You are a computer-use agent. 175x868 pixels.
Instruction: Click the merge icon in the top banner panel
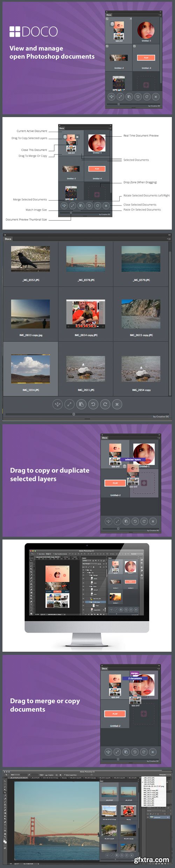111,97
